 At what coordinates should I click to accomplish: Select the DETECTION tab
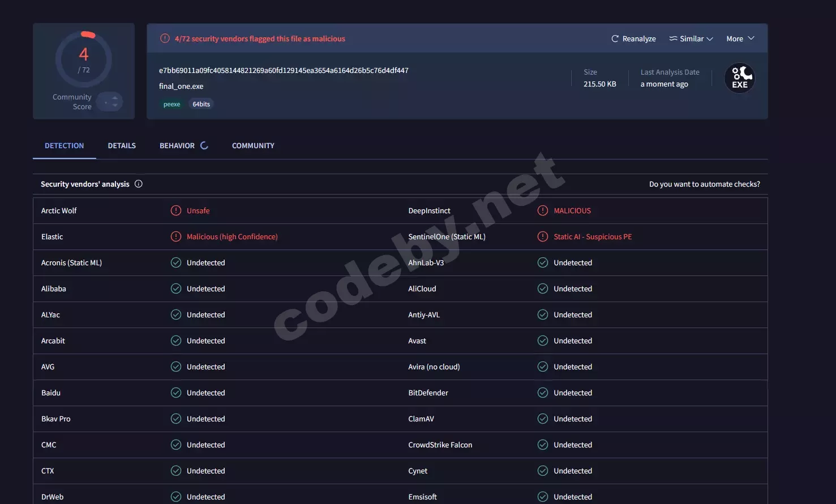click(x=64, y=146)
